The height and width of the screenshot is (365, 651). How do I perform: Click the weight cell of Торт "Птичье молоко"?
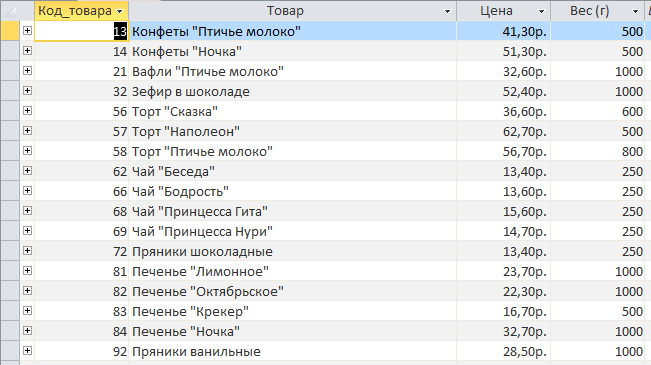coord(598,151)
